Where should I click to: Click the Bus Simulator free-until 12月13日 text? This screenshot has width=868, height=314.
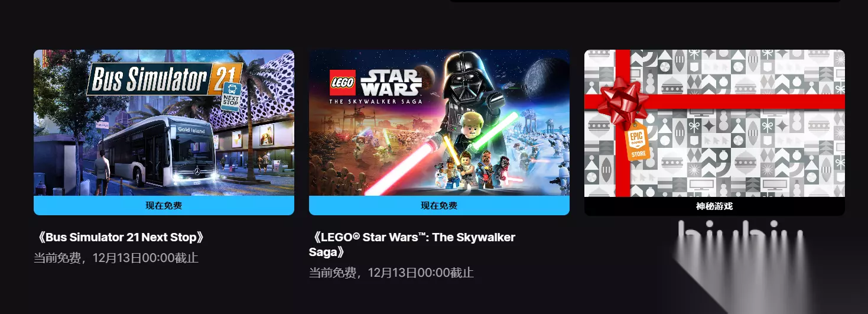click(116, 258)
